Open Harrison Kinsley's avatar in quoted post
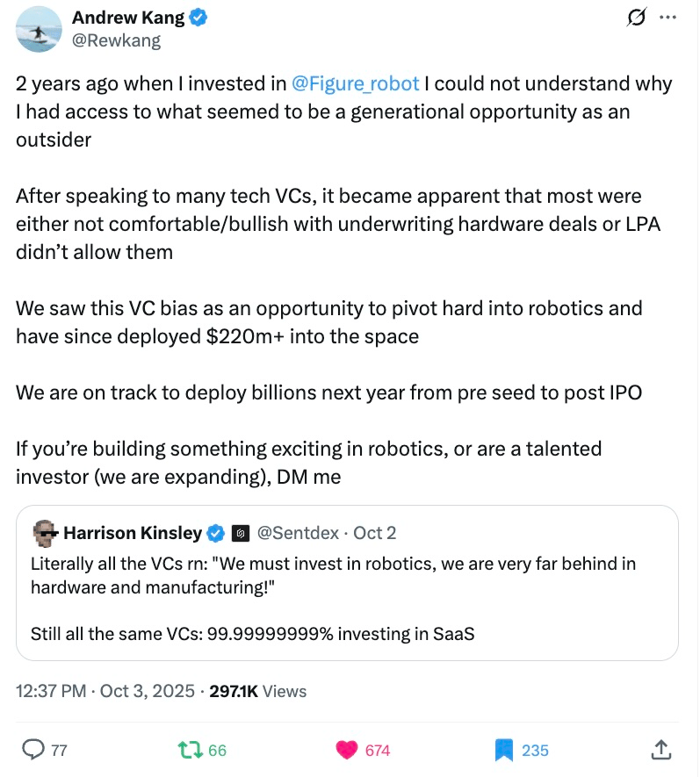The width and height of the screenshot is (700, 777). point(45,533)
